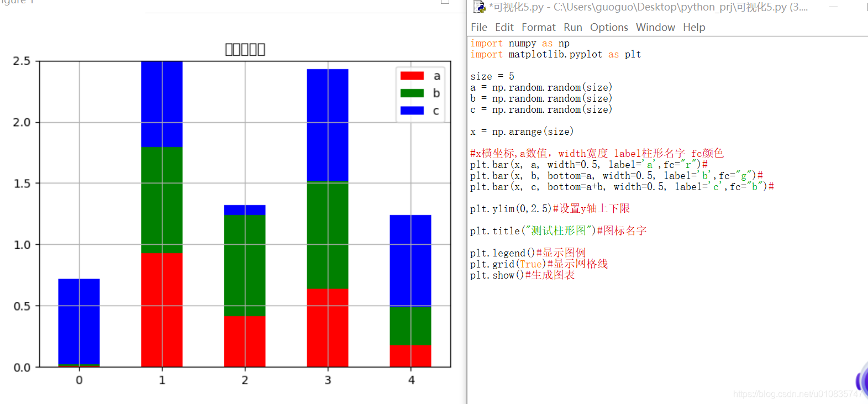Image resolution: width=868 pixels, height=404 pixels.
Task: Open the Options menu
Action: pos(609,27)
